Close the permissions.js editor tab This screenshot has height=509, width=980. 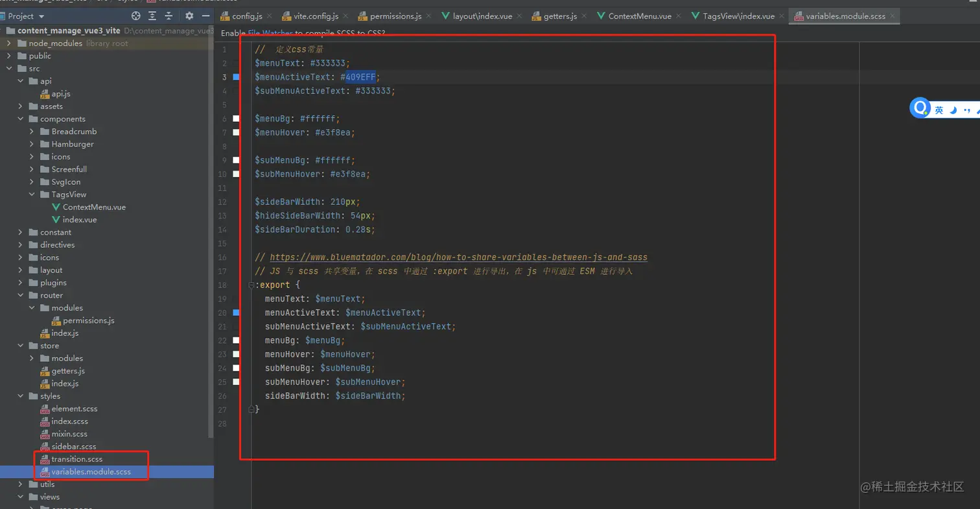[x=429, y=16]
